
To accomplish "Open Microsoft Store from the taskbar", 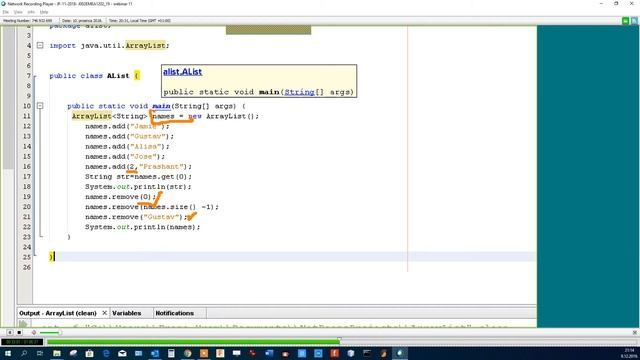I will (89, 353).
